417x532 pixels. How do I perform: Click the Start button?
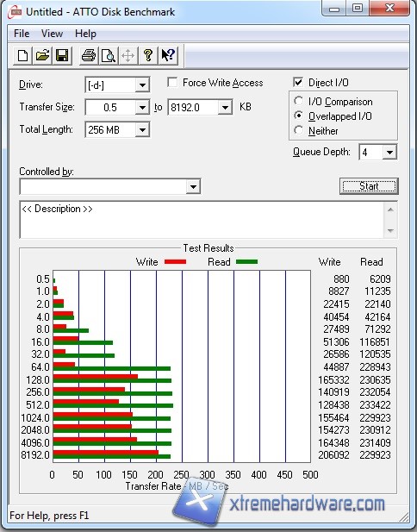pyautogui.click(x=369, y=186)
